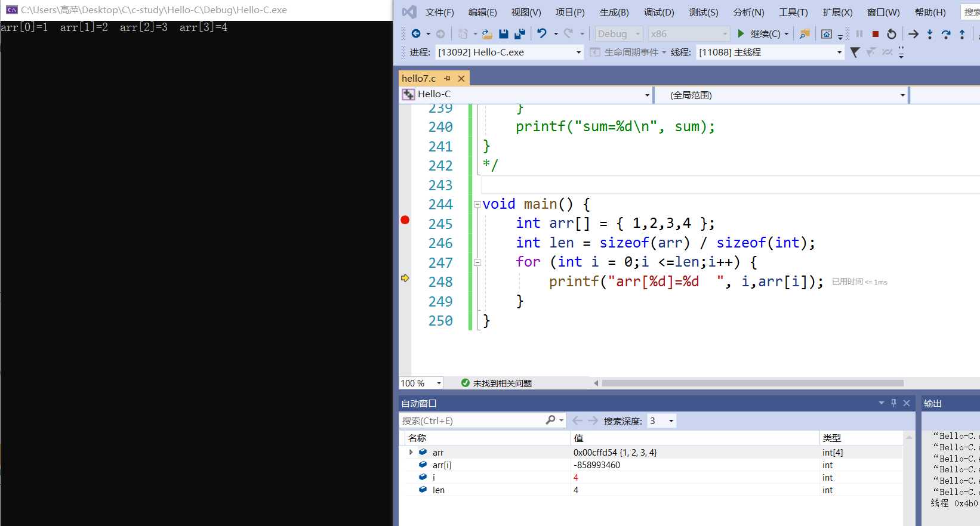Viewport: 980px width, 526px height.
Task: Click the 输出 output panel title
Action: coord(933,404)
